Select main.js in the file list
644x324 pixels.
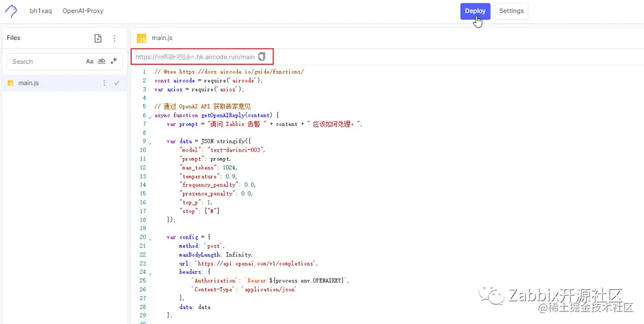(x=64, y=83)
